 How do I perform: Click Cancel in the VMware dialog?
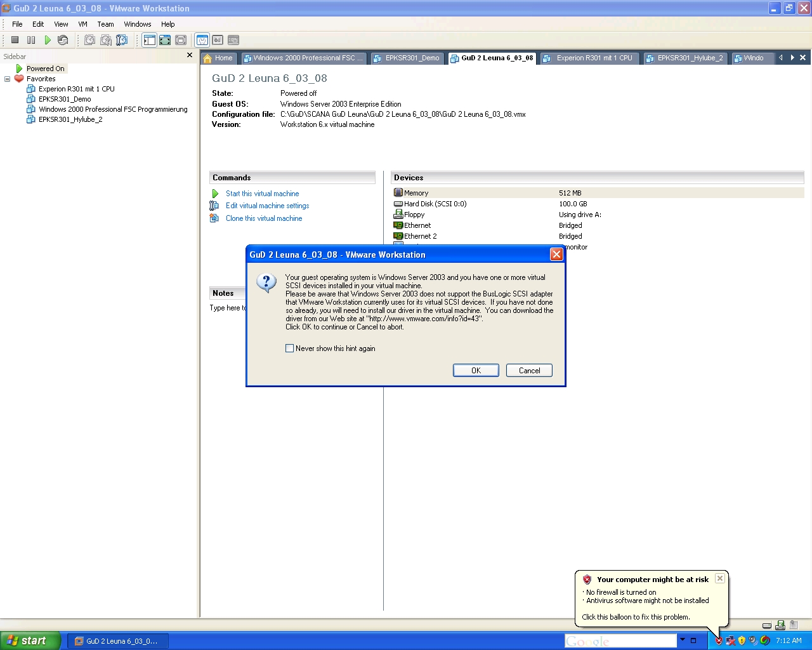529,371
